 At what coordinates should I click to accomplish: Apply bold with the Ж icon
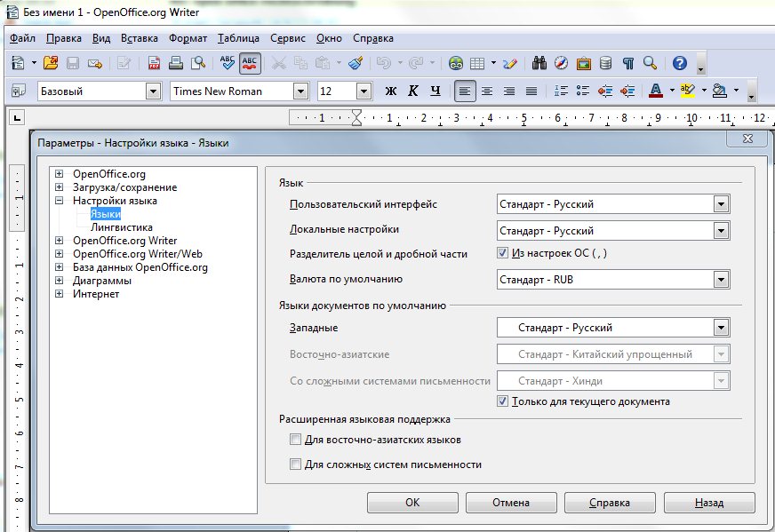tap(390, 91)
